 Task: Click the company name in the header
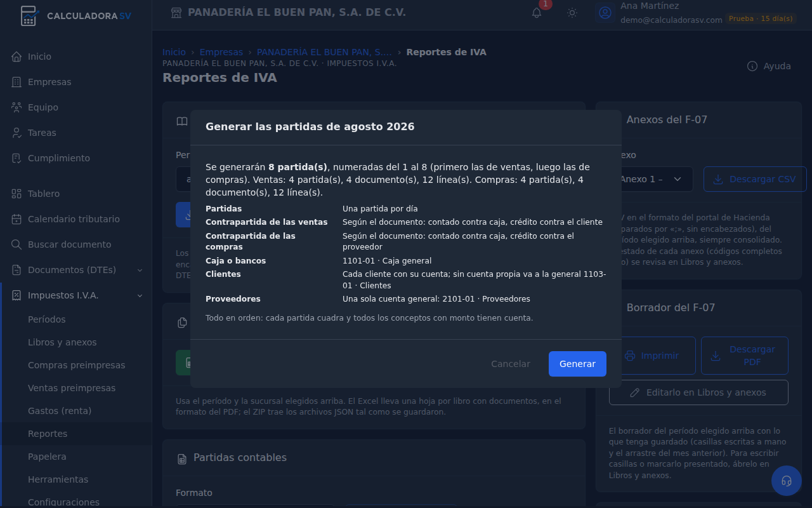297,13
